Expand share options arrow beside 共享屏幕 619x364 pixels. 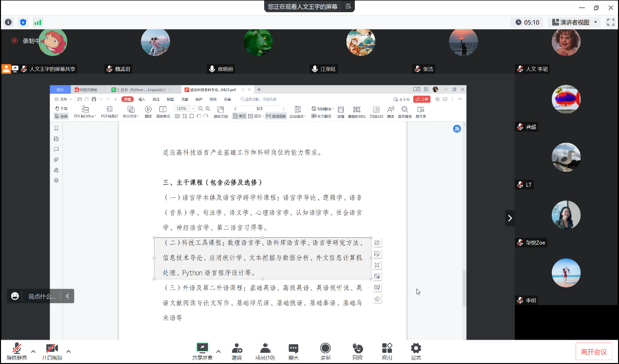point(218,351)
